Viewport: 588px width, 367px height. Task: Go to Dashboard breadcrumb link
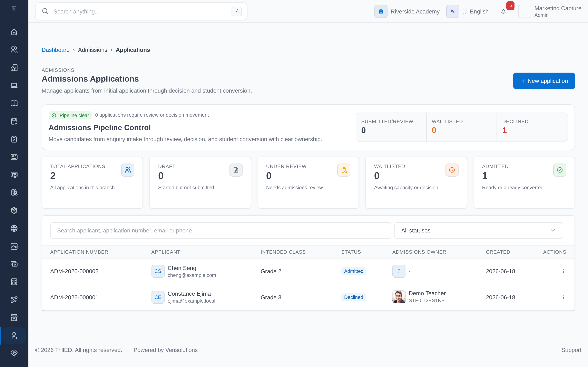pyautogui.click(x=55, y=50)
